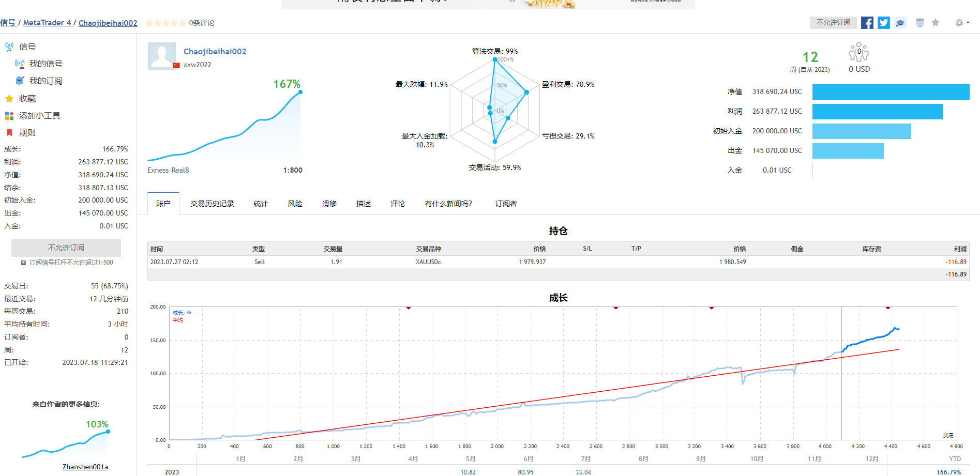Switch to the 评论 tab

[x=398, y=204]
